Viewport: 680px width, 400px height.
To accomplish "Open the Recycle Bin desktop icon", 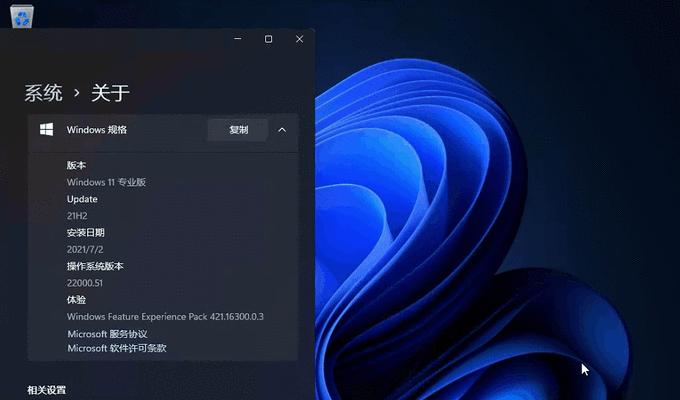I will 22,16.
